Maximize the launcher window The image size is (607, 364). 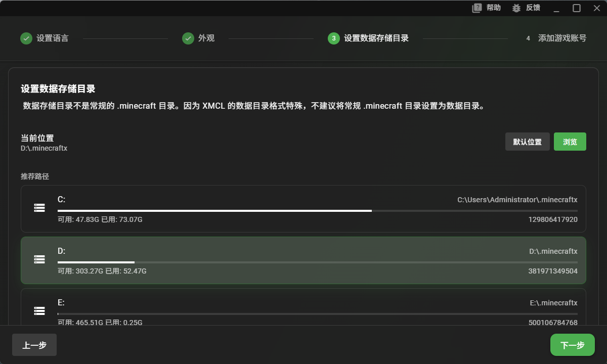tap(577, 8)
